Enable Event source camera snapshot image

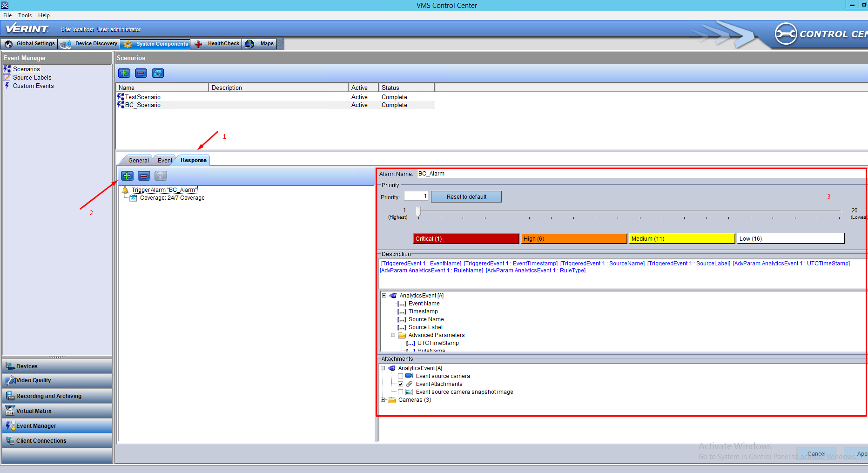[x=400, y=392]
